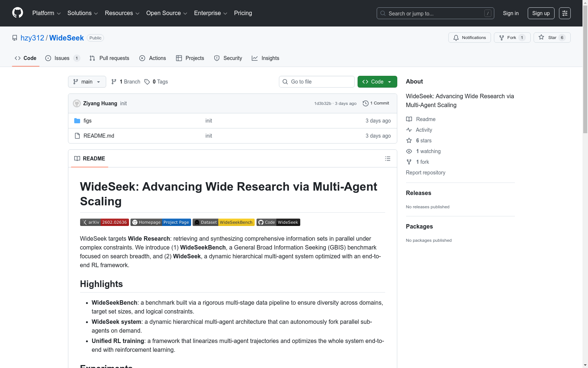Open the Activity link in About

tap(419, 130)
